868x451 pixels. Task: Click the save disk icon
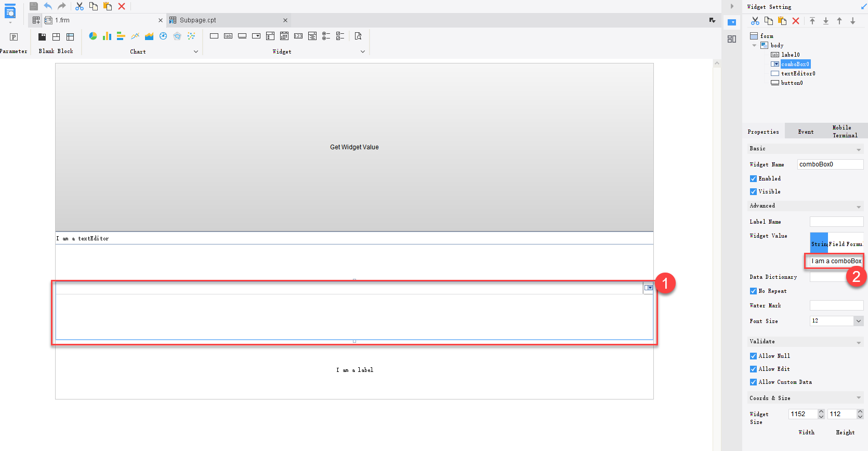pos(34,6)
